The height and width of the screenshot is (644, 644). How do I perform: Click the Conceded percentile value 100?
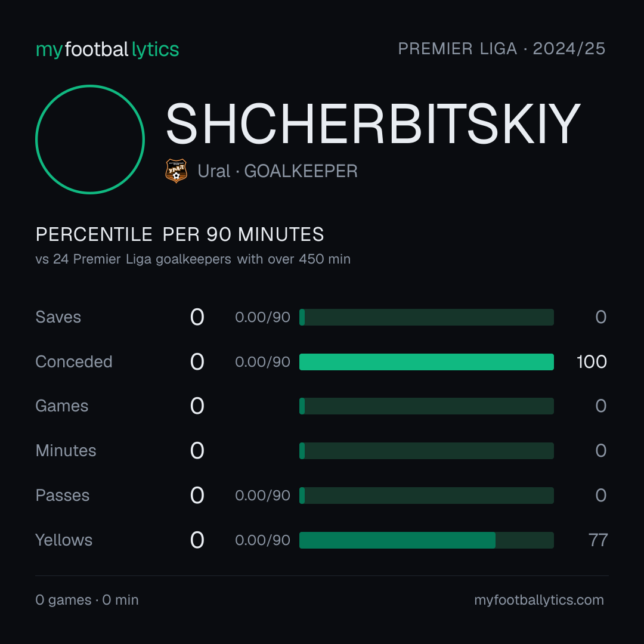pos(592,362)
